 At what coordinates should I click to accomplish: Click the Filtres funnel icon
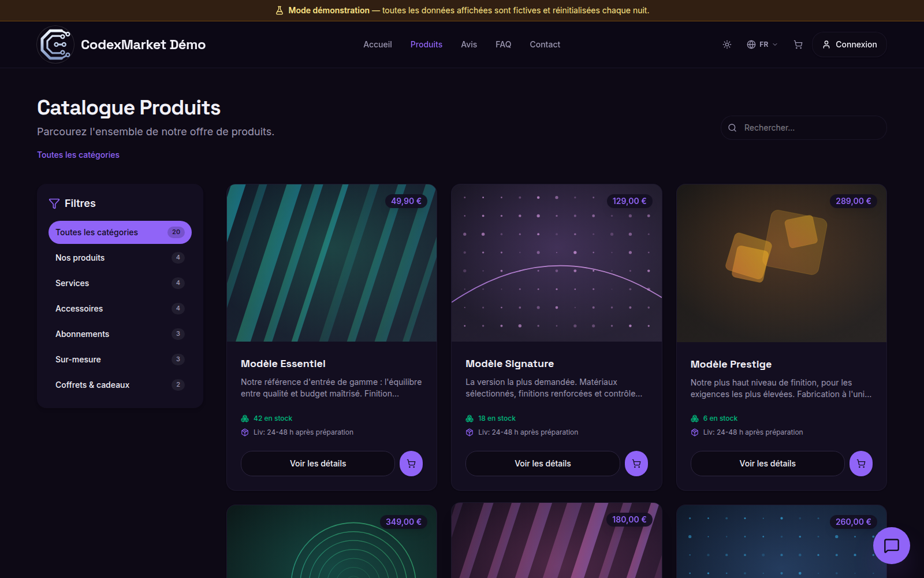click(54, 203)
